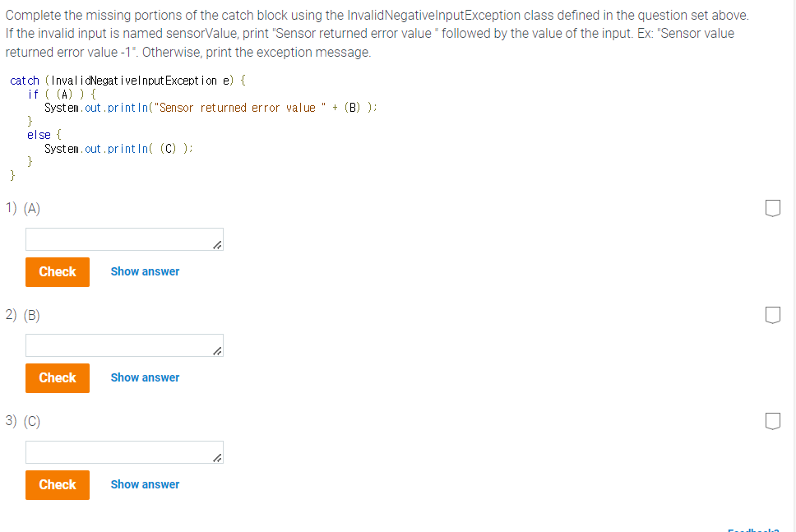Click the Check button for question 1 (A)

pos(57,271)
